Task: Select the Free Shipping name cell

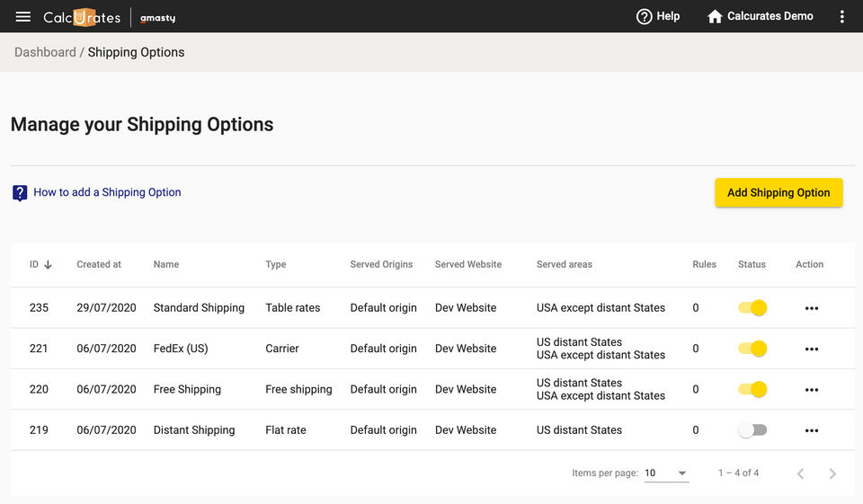Action: coord(187,390)
